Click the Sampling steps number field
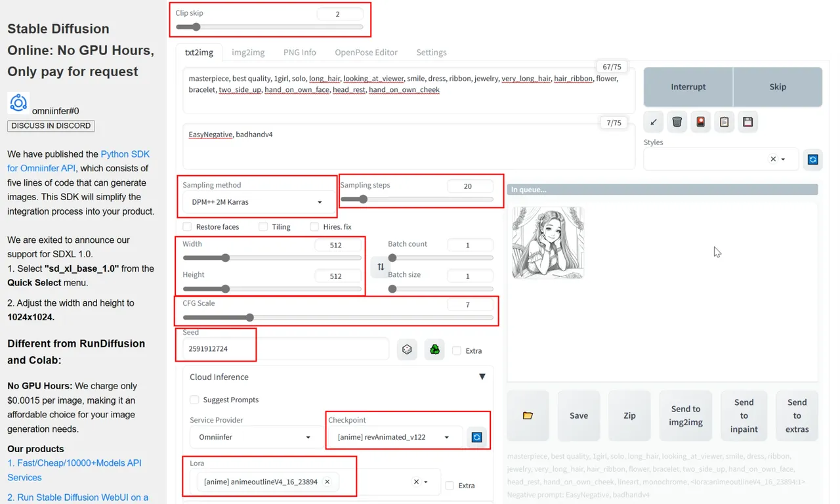This screenshot has width=840, height=504. pyautogui.click(x=470, y=186)
